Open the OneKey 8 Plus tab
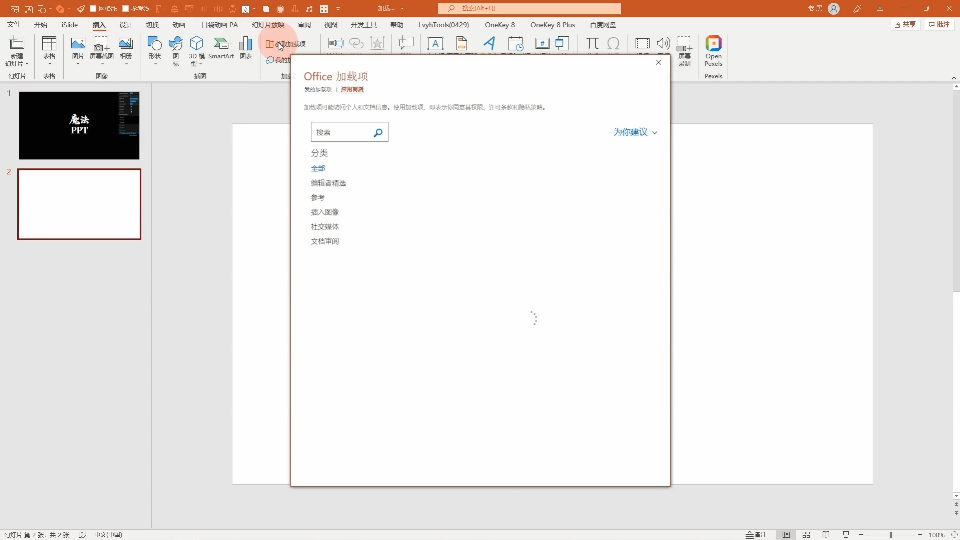Viewport: 960px width, 540px height. (x=553, y=25)
